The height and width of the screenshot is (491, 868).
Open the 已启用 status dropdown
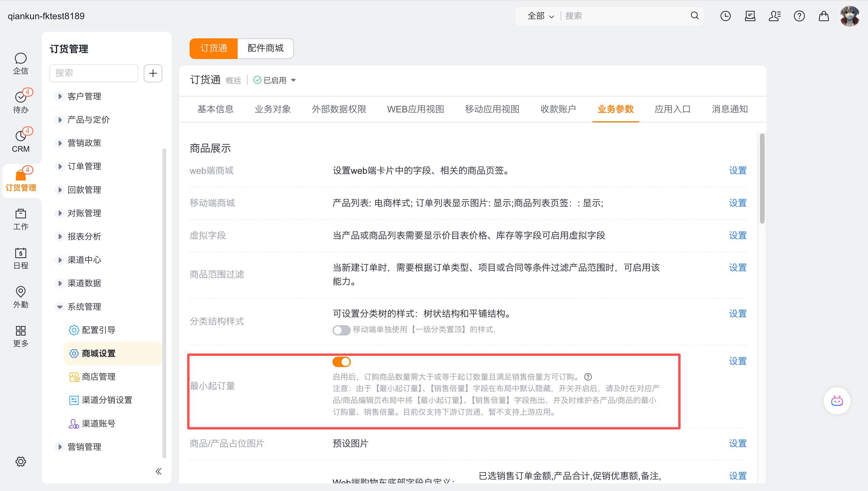[x=293, y=80]
